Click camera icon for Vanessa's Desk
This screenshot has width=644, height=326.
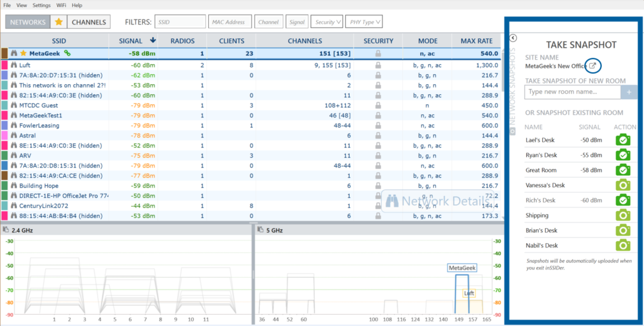click(x=623, y=185)
